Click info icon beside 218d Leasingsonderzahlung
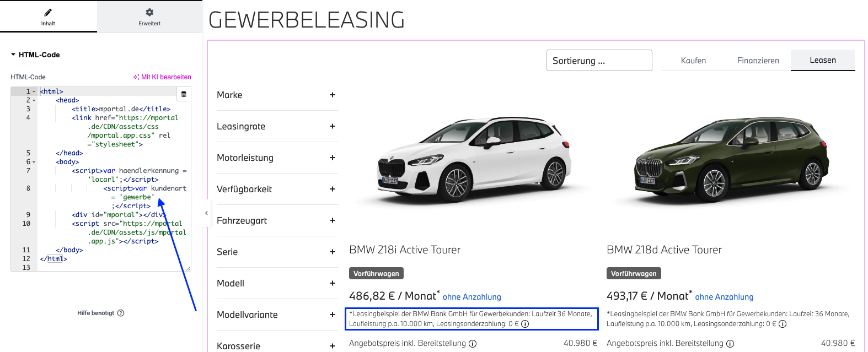The height and width of the screenshot is (352, 868). click(783, 324)
